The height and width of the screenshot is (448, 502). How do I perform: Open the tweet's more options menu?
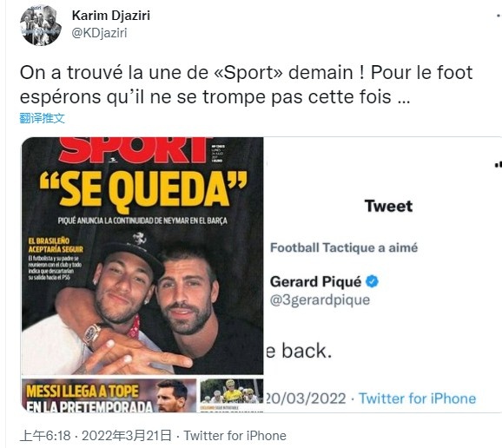499,16
